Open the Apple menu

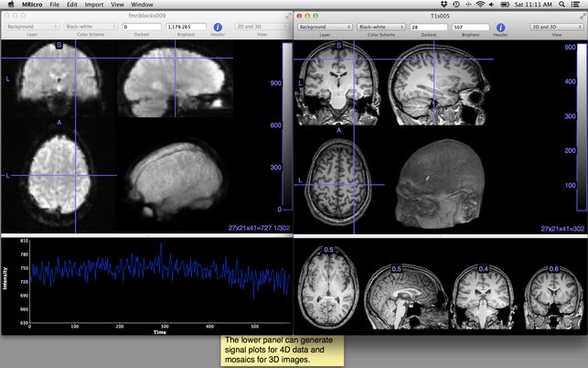[7, 5]
